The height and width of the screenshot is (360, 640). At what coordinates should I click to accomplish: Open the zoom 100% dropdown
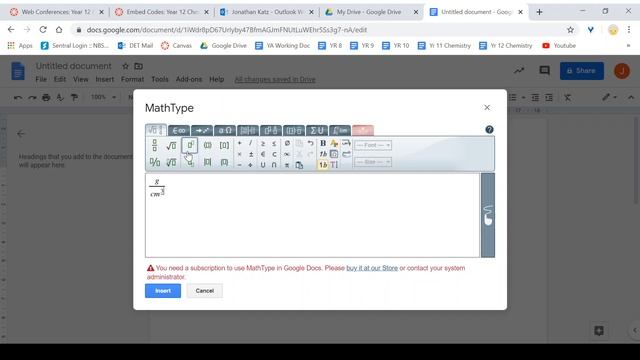point(103,97)
